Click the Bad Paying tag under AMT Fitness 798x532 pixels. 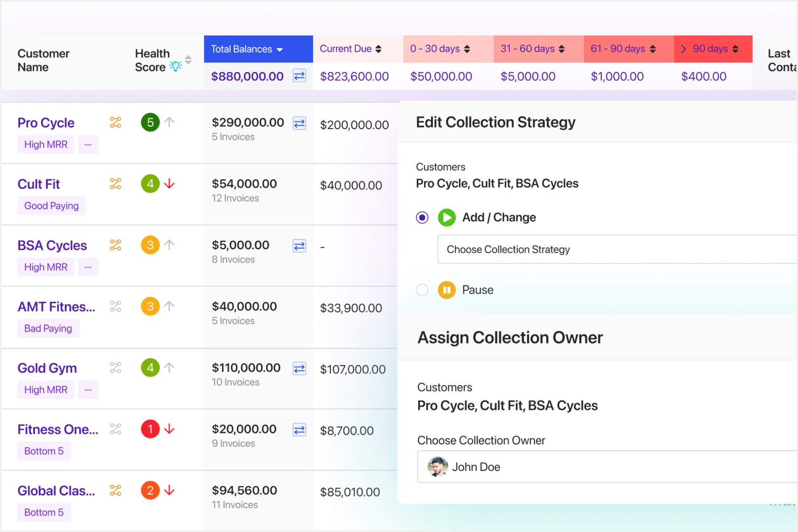click(48, 328)
